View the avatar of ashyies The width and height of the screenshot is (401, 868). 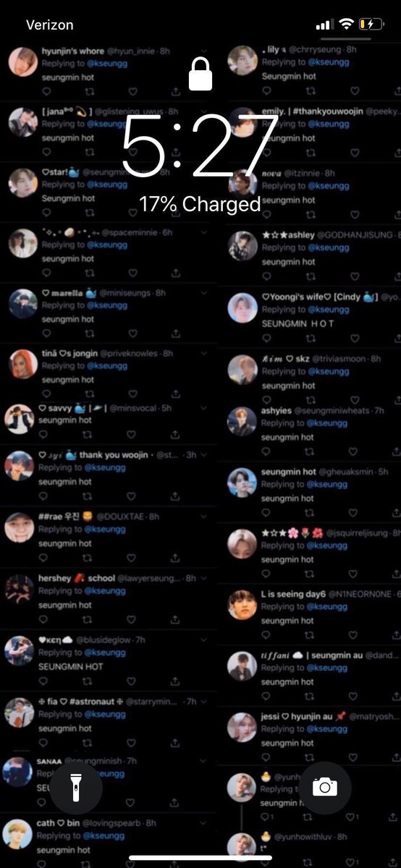point(242,422)
